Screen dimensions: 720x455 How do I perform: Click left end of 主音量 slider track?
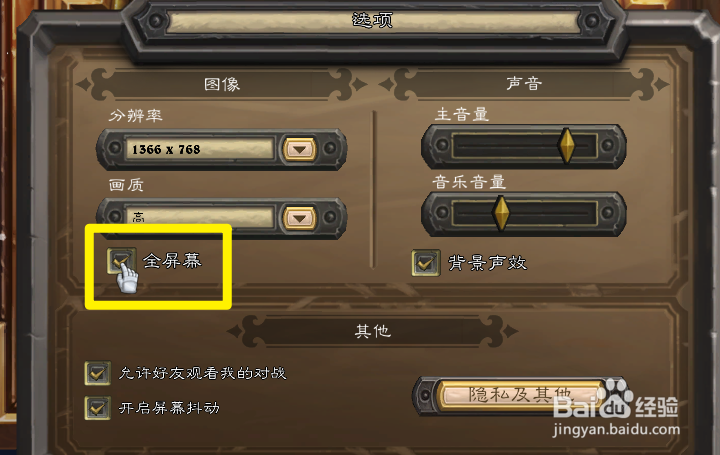point(459,146)
